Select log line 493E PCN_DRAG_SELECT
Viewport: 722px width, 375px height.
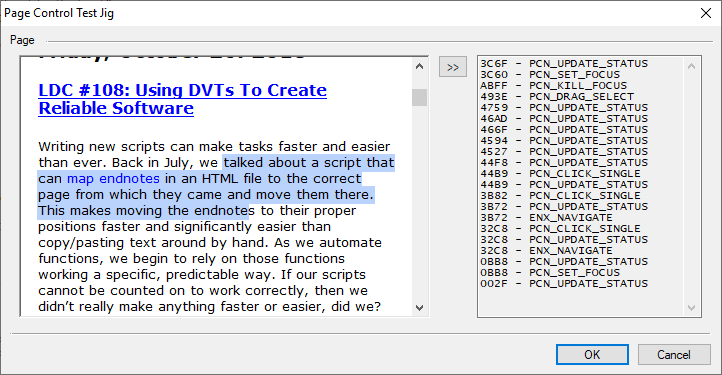[557, 97]
